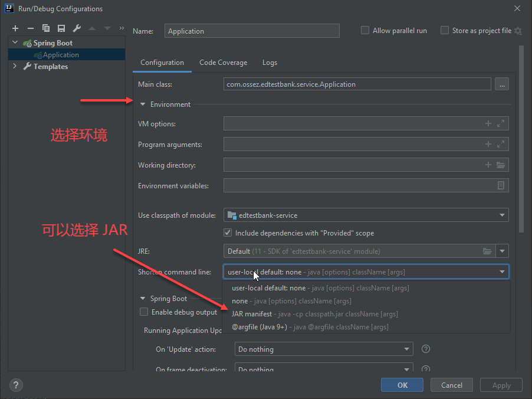This screenshot has width=532, height=399.
Task: Collapse the Spring Boot settings section
Action: pos(143,299)
